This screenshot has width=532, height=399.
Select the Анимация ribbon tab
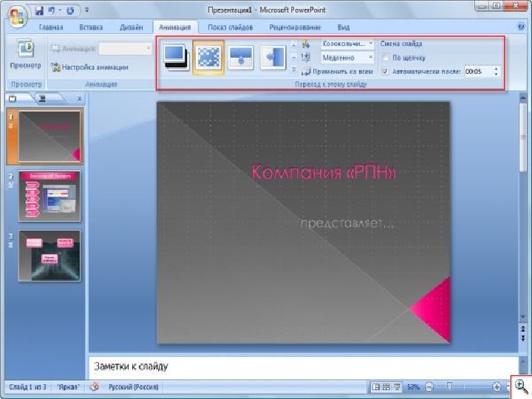175,27
